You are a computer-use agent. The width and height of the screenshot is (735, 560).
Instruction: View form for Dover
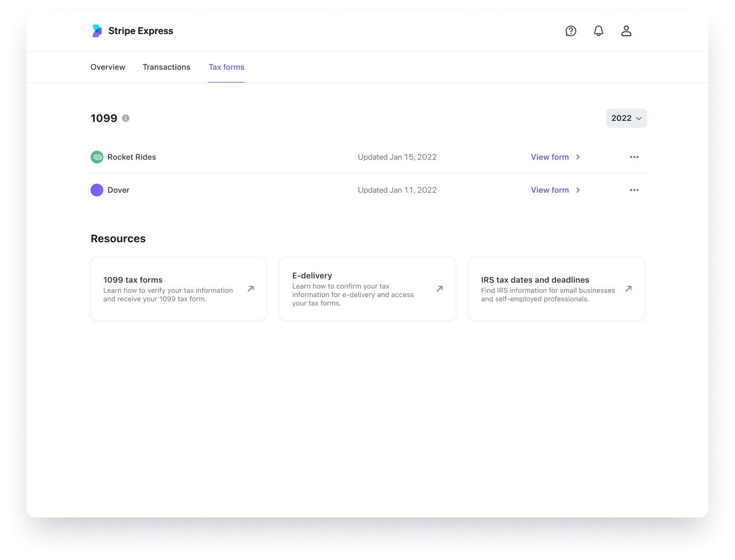click(555, 190)
